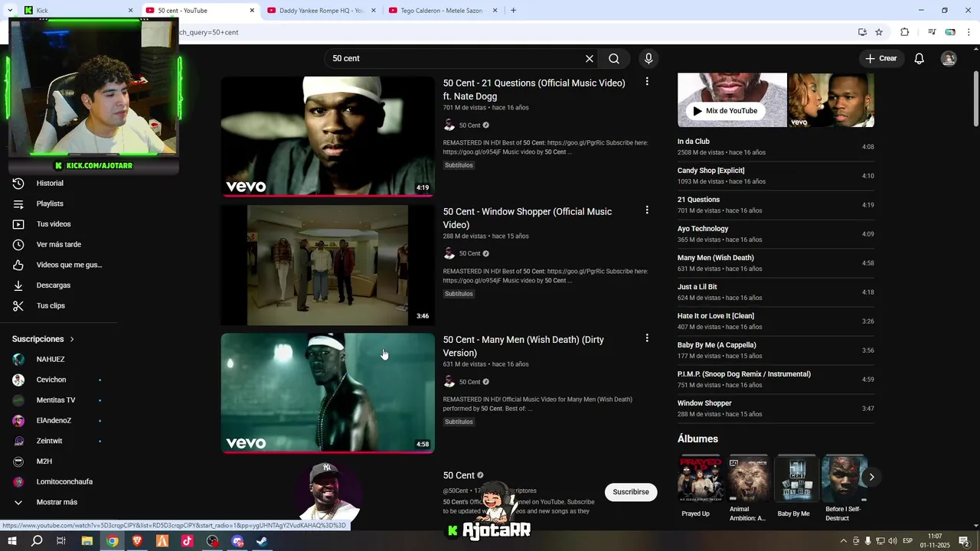This screenshot has width=980, height=551.
Task: Open Many Men (Wish Death) Dirty Version title
Action: point(523,346)
